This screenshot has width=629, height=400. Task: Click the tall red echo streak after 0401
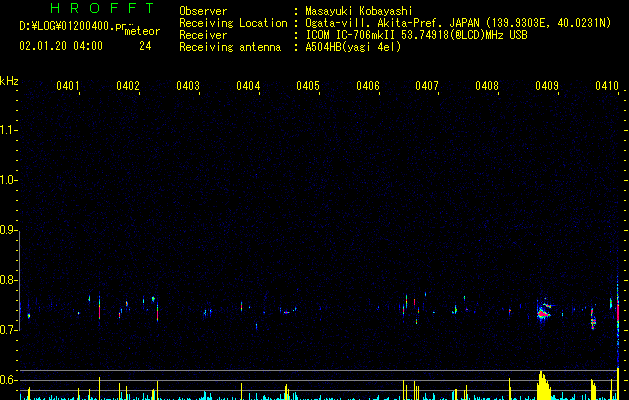[x=99, y=308]
